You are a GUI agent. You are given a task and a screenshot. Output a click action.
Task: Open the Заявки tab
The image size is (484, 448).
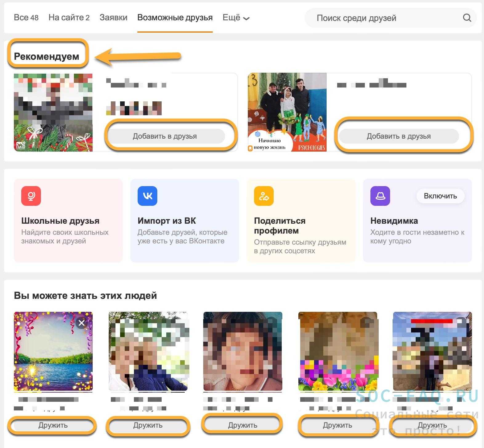[113, 18]
